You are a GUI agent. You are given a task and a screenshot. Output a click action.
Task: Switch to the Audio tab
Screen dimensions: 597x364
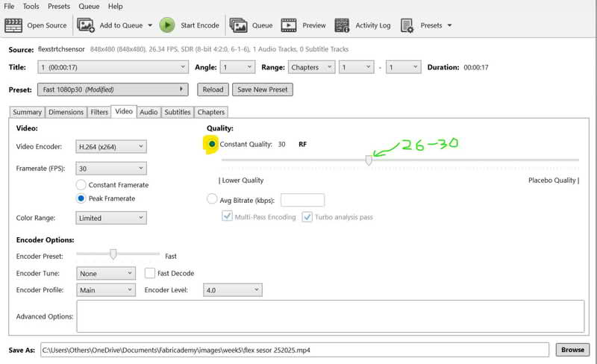(x=149, y=112)
